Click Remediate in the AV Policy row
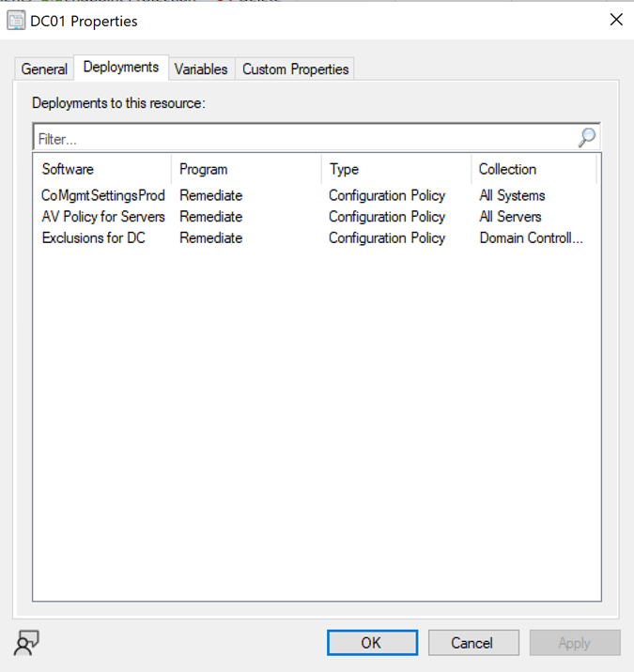634x672 pixels. tap(211, 217)
